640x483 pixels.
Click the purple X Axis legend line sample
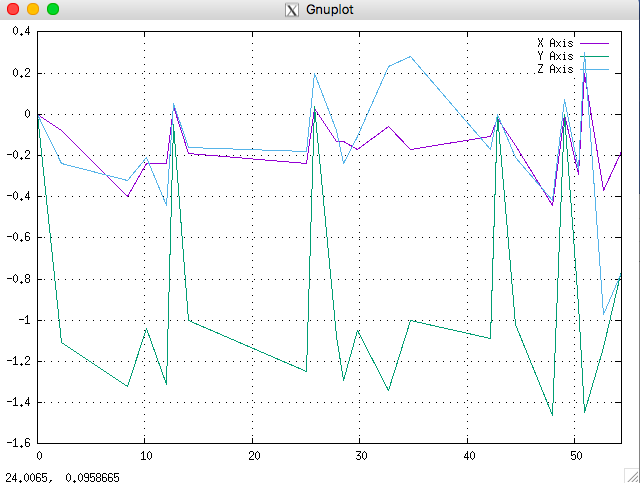coord(594,43)
